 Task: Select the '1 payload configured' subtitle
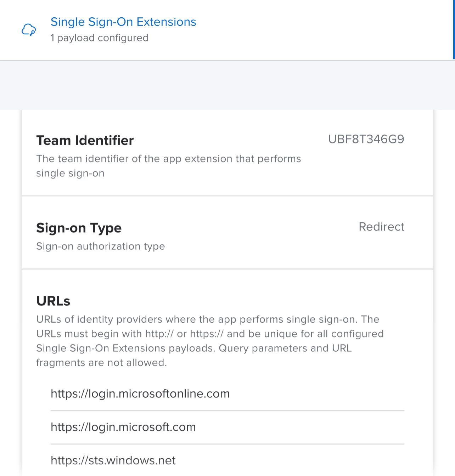tap(100, 38)
